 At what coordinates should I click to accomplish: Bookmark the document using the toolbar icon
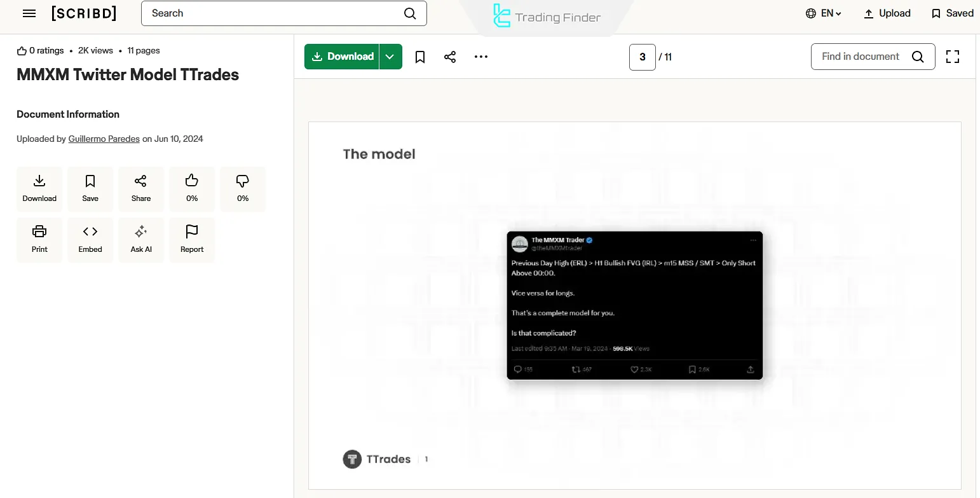click(419, 57)
